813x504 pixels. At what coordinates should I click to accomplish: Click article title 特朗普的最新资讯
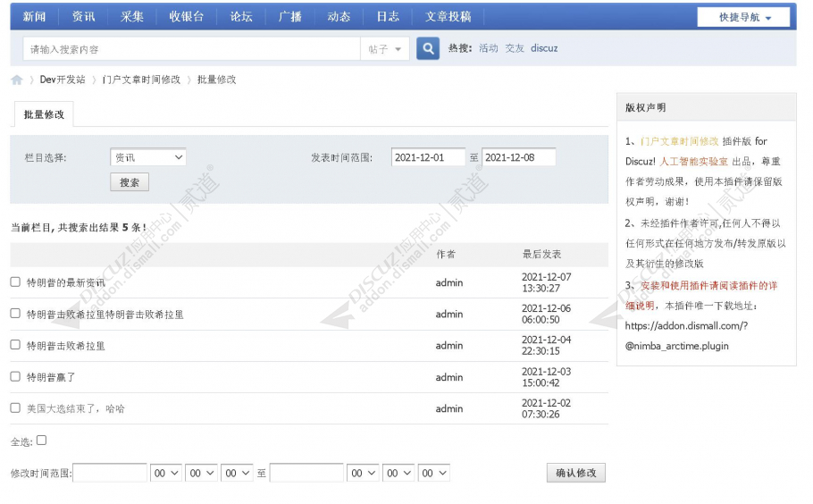coord(66,282)
